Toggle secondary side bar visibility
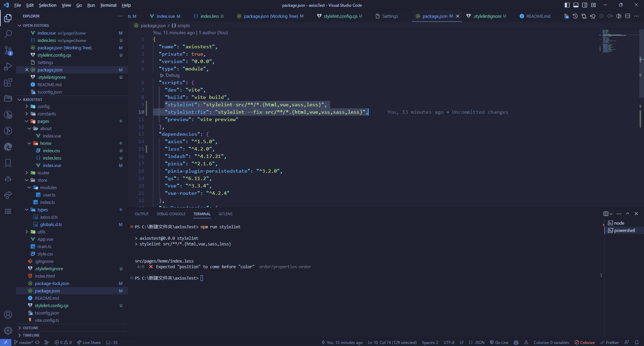 click(x=585, y=5)
